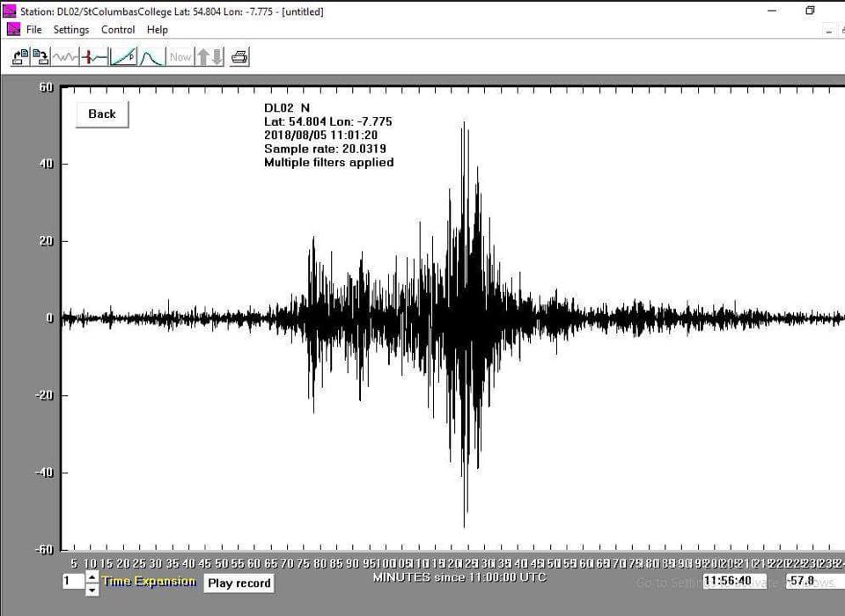Open the Help menu
The height and width of the screenshot is (616, 845).
[158, 29]
